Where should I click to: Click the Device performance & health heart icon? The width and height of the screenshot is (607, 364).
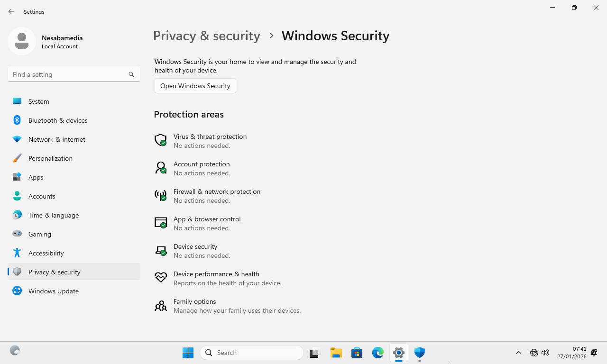[x=161, y=278]
